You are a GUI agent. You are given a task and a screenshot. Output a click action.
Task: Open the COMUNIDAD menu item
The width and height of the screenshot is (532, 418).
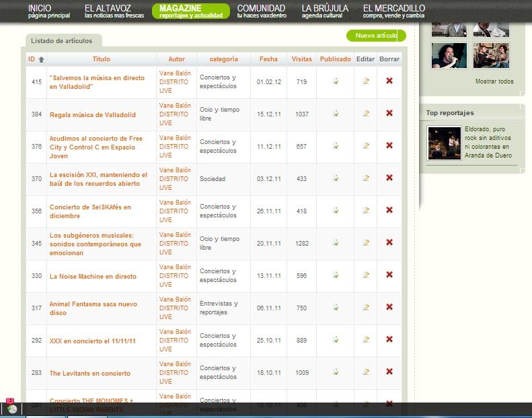pyautogui.click(x=262, y=11)
